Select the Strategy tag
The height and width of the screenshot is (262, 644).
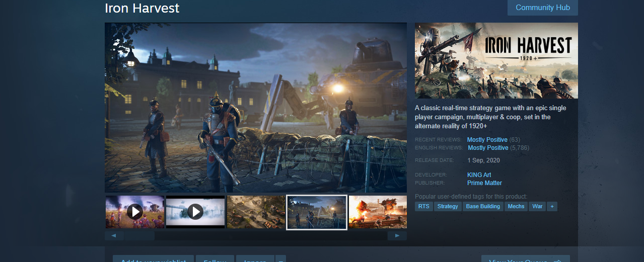(x=448, y=206)
